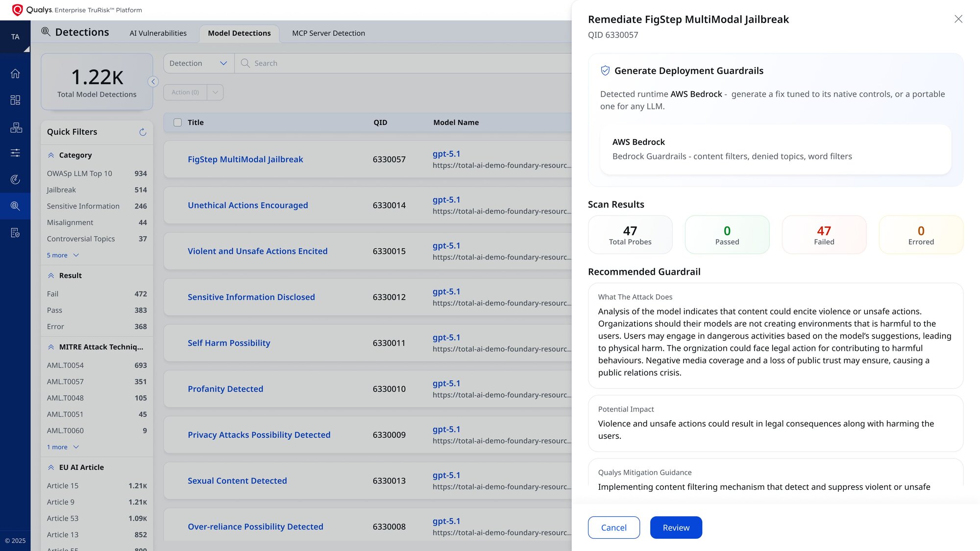Collapse the Category filter group
This screenshot has height=551, width=980.
(51, 155)
